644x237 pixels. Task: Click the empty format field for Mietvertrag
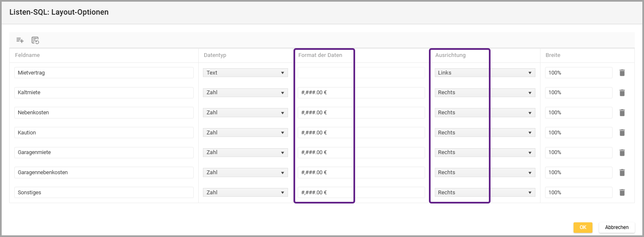[x=361, y=73]
